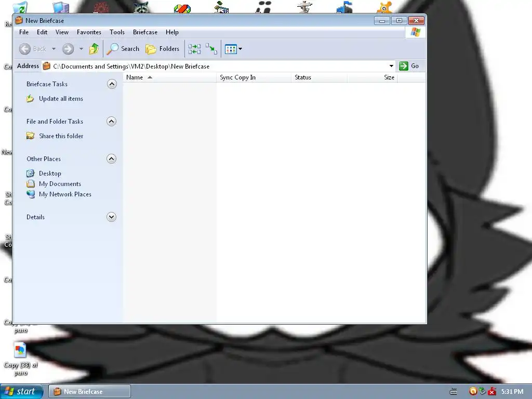Click the raccoon desktop icon
The image size is (532, 399).
point(141,7)
